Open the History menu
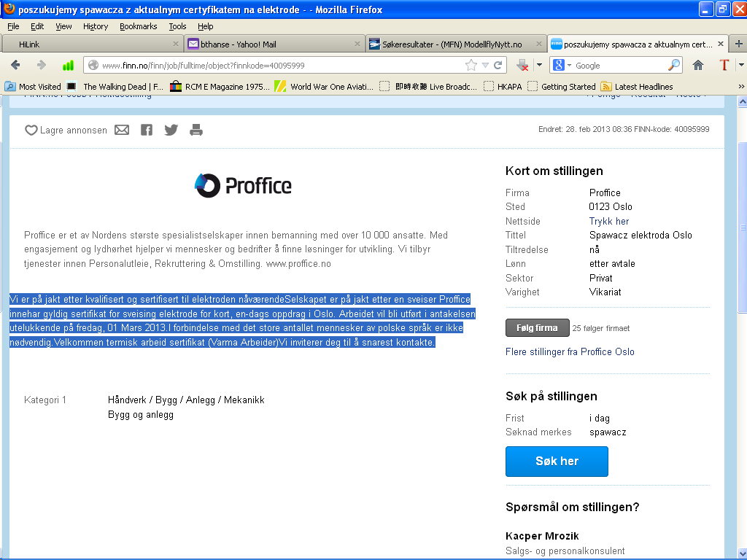 click(96, 26)
